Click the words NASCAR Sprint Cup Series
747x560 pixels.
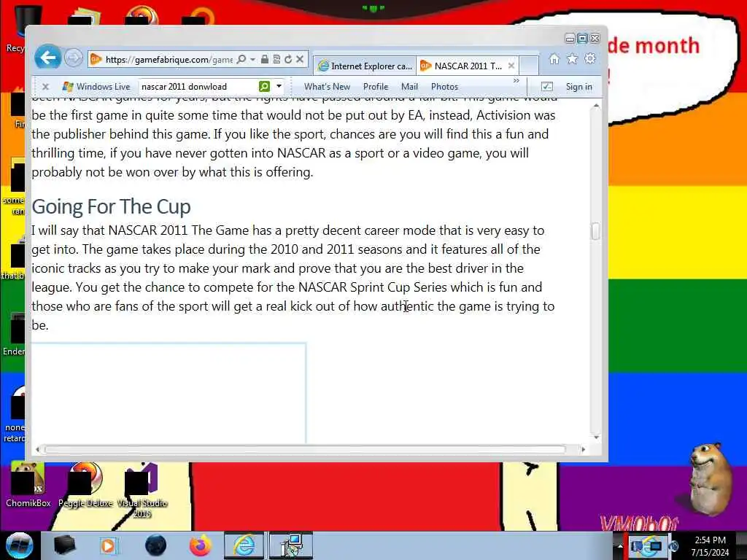(373, 287)
